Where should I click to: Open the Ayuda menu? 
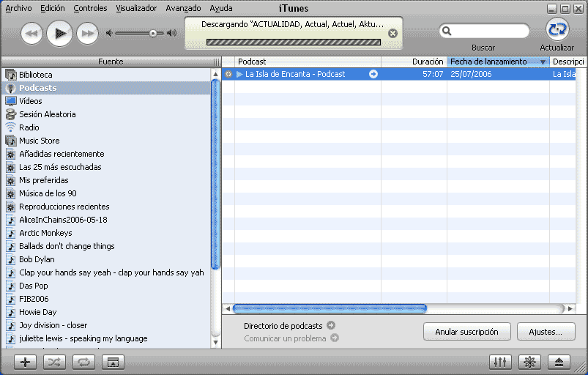221,8
